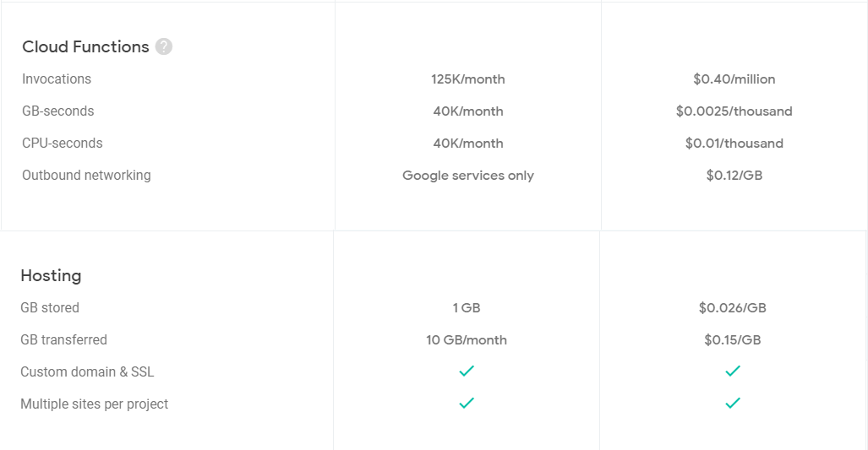Click the $0.15/GB transfer price
The height and width of the screenshot is (450, 868).
[733, 339]
